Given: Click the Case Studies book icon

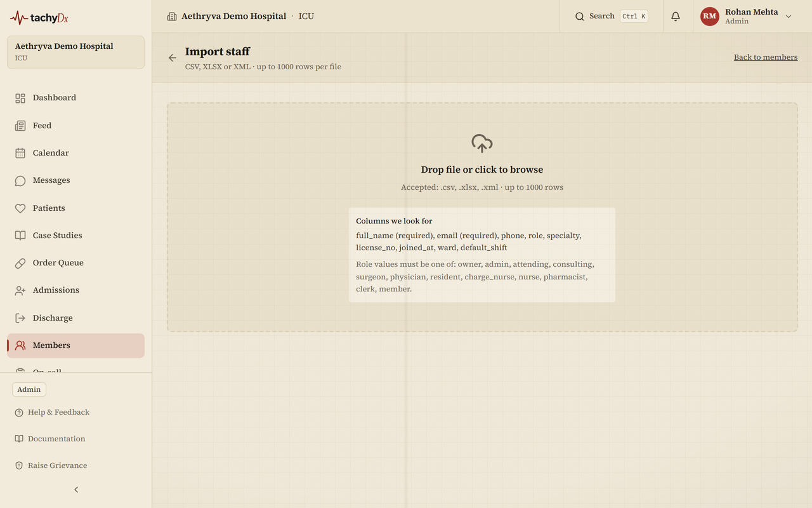Looking at the screenshot, I should 20,236.
